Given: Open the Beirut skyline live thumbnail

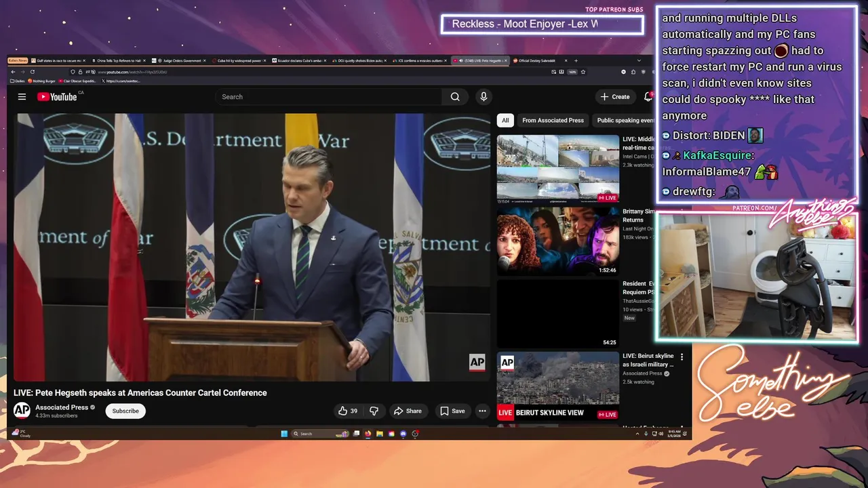Looking at the screenshot, I should (558, 386).
